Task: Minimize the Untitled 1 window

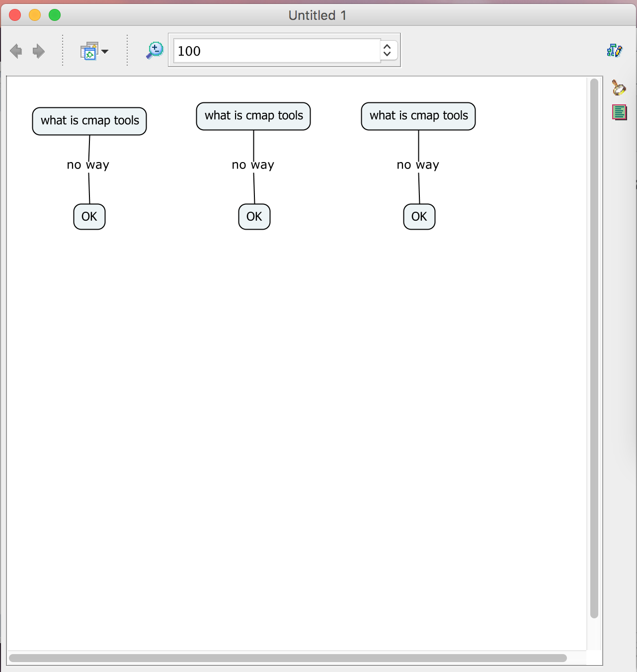Action: coord(35,15)
